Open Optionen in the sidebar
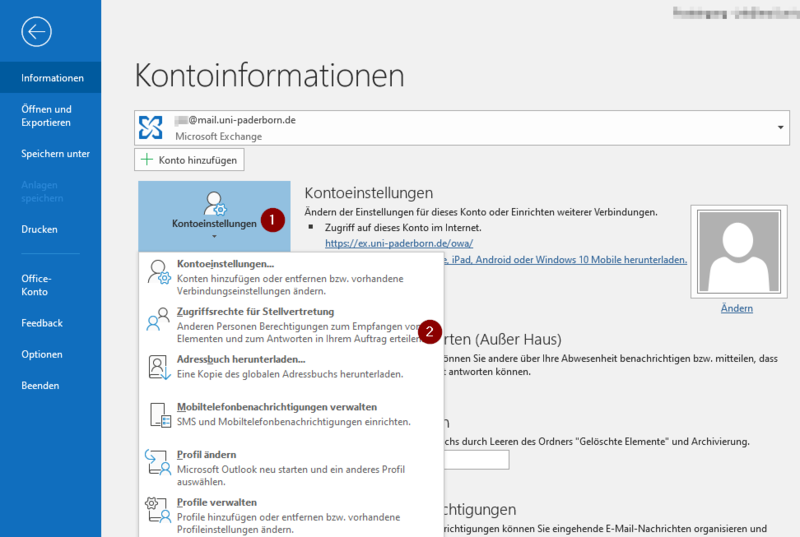Screen dimensions: 800x537 (x=51, y=354)
